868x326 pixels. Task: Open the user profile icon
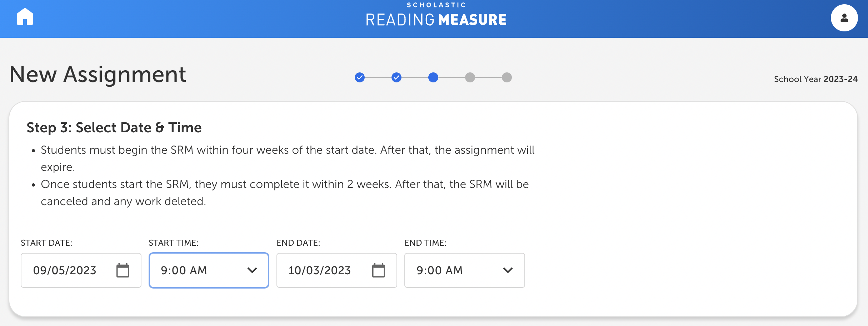point(844,18)
